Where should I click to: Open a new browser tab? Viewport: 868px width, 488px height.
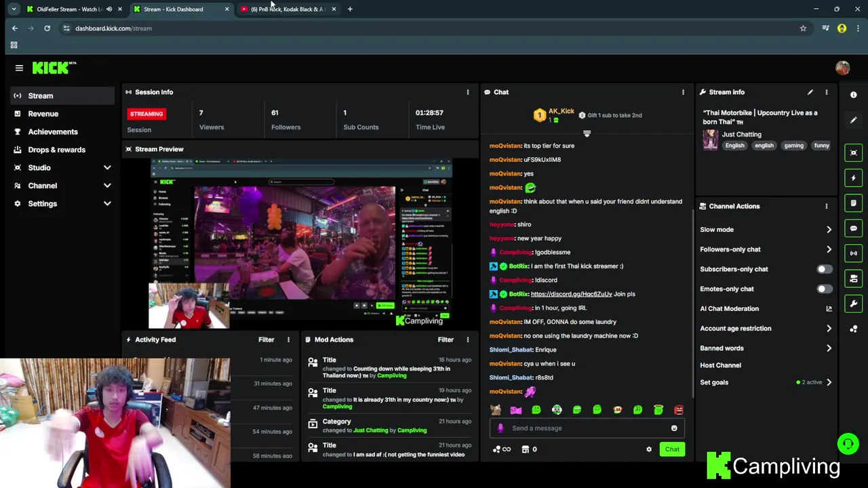(350, 9)
